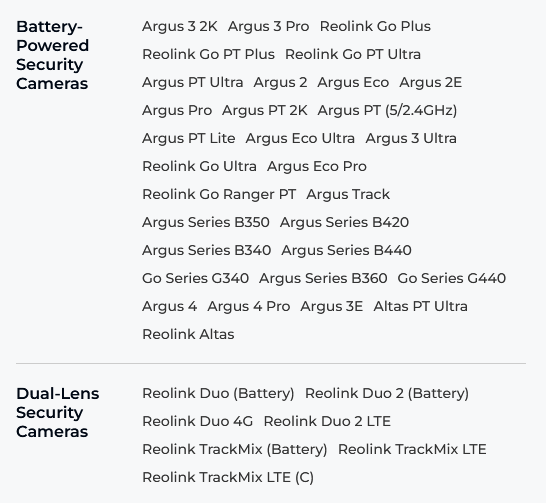Select Argus Eco Ultra
The height and width of the screenshot is (503, 548).
coord(300,138)
